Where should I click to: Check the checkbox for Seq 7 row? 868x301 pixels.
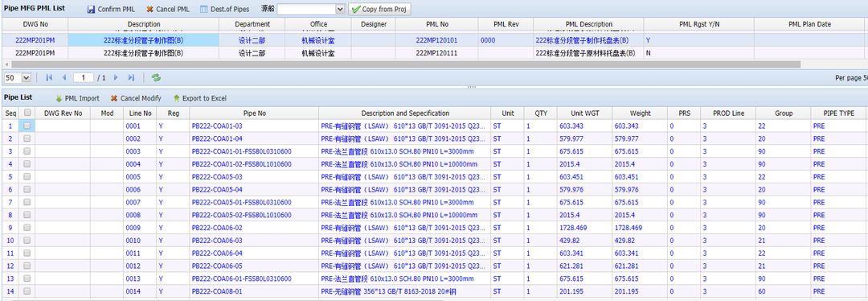point(27,202)
